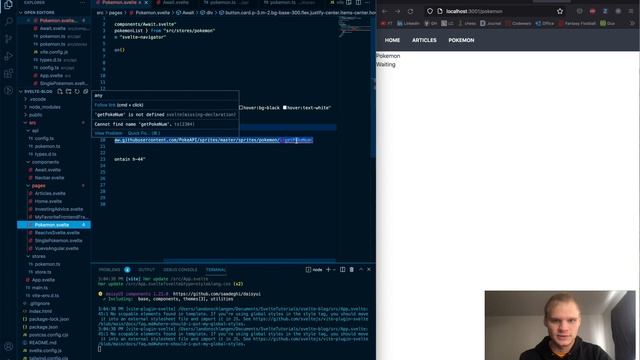
Task: Open the terminal launch profile dropdown
Action: (334, 269)
